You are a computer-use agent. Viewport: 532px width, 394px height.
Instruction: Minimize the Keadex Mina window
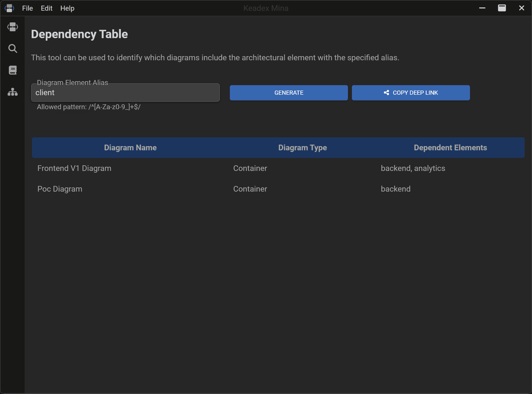pyautogui.click(x=482, y=8)
